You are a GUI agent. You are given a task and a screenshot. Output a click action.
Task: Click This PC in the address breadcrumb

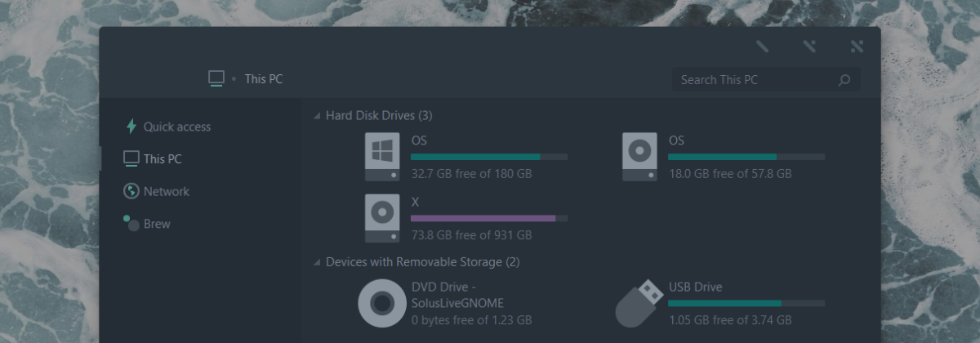tap(264, 79)
